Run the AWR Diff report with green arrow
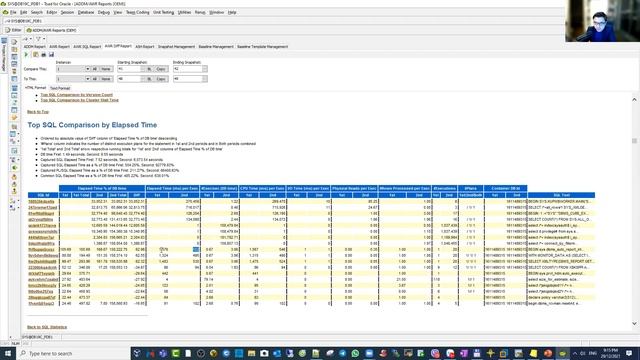The width and height of the screenshot is (640, 360). (x=27, y=54)
